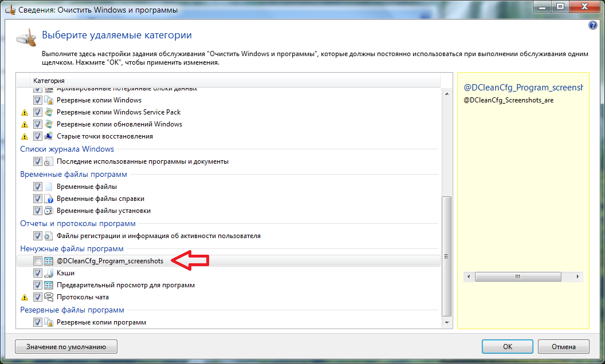The image size is (605, 364).
Task: Click the description panel horizontal scrollbar
Action: tap(517, 276)
